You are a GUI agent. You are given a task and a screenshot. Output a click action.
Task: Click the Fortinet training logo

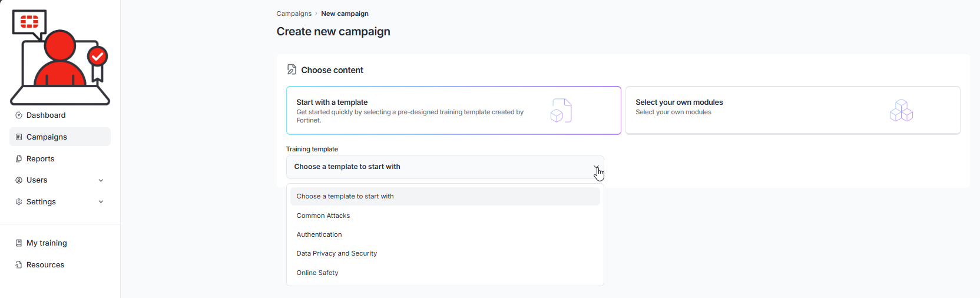click(60, 57)
